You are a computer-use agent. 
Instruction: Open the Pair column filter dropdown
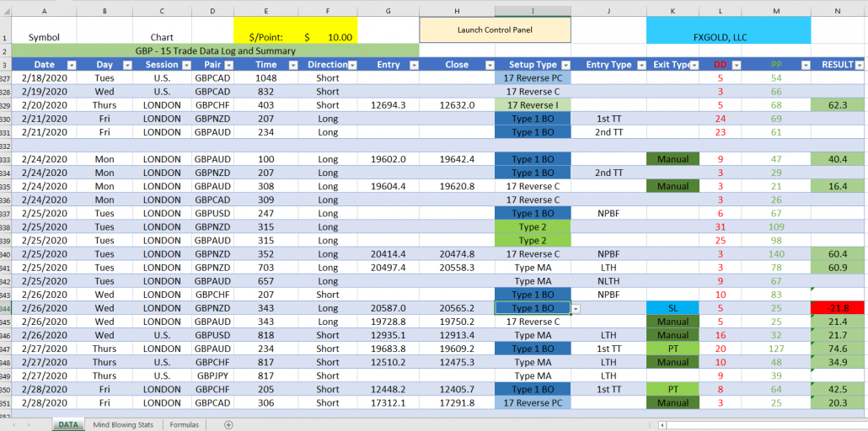point(228,65)
